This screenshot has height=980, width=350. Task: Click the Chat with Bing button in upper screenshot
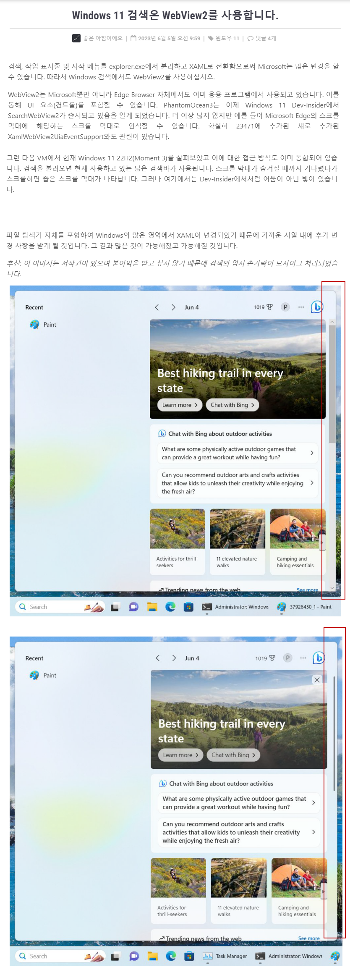(x=232, y=405)
